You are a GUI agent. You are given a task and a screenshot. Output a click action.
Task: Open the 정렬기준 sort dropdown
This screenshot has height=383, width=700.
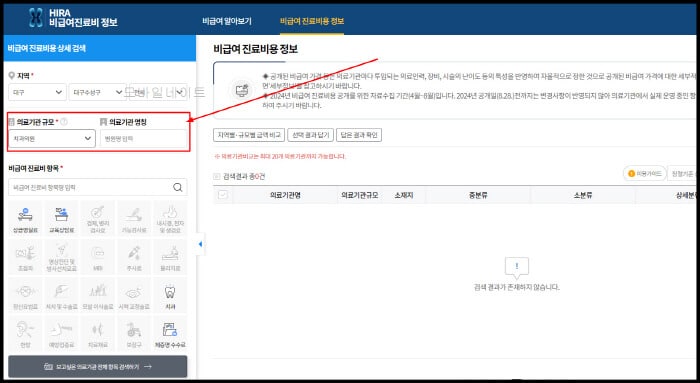(x=683, y=173)
